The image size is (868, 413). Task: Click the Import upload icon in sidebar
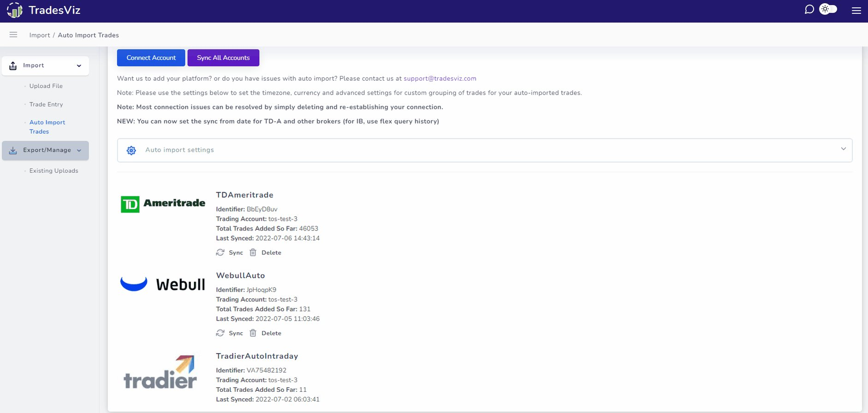[x=13, y=66]
